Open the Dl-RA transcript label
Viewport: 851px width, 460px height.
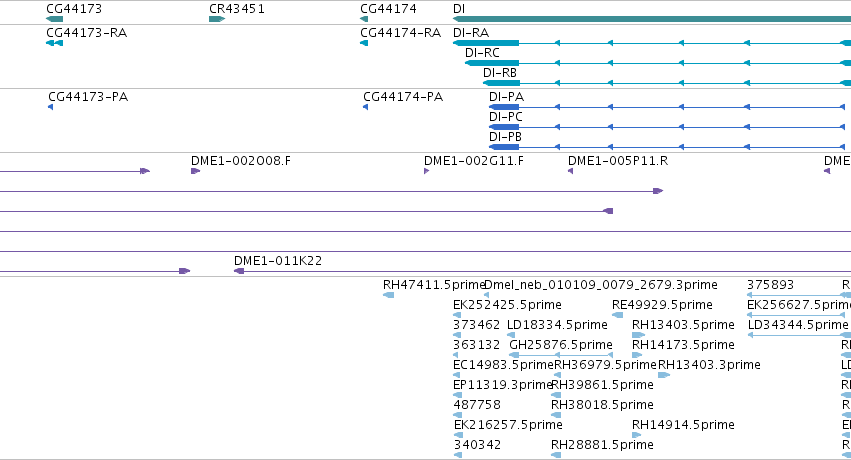pos(471,33)
